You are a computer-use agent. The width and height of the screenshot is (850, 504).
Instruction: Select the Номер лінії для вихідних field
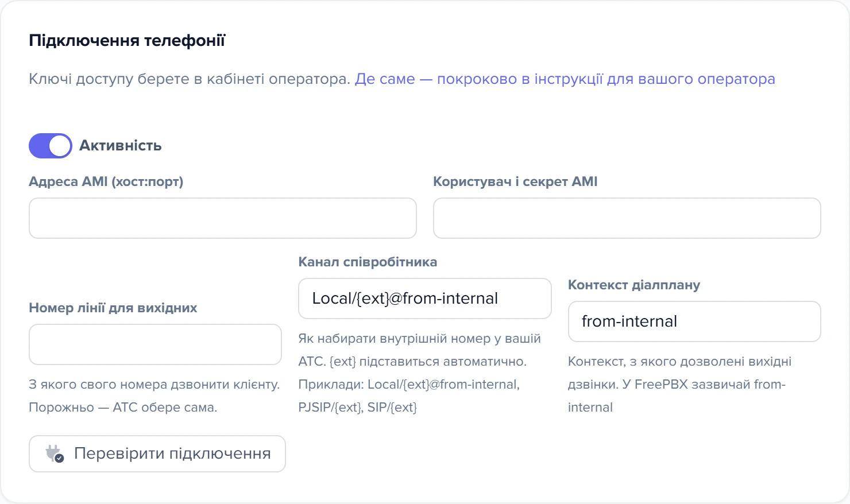(x=155, y=344)
